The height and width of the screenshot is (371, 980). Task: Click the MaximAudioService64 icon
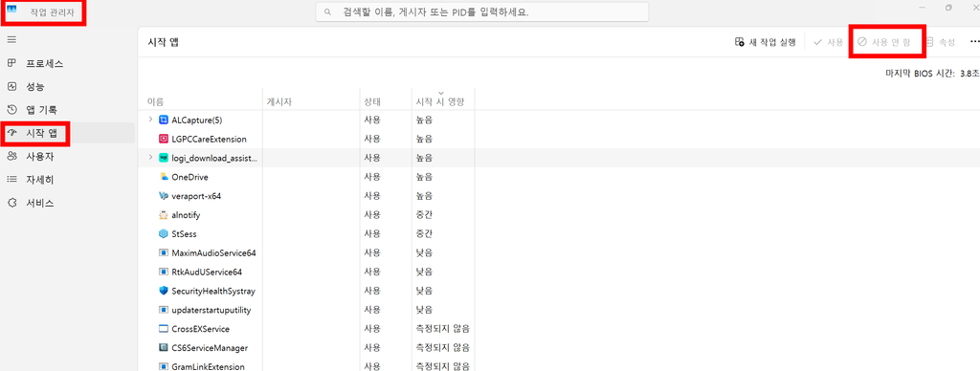[x=164, y=253]
